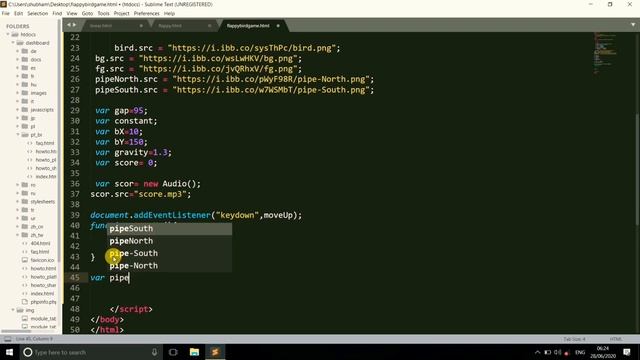The width and height of the screenshot is (640, 360).
Task: Click the taskbar clock and date
Action: coord(602,352)
